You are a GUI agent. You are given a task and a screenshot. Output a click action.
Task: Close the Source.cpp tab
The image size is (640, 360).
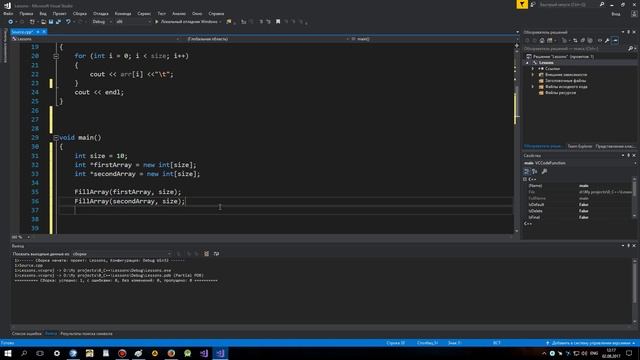click(44, 32)
